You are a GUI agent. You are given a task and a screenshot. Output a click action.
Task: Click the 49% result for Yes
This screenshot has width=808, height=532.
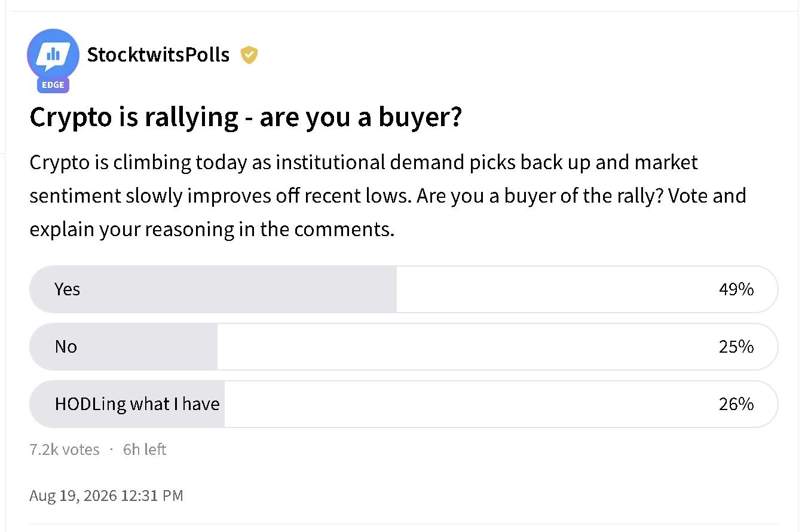[736, 289]
